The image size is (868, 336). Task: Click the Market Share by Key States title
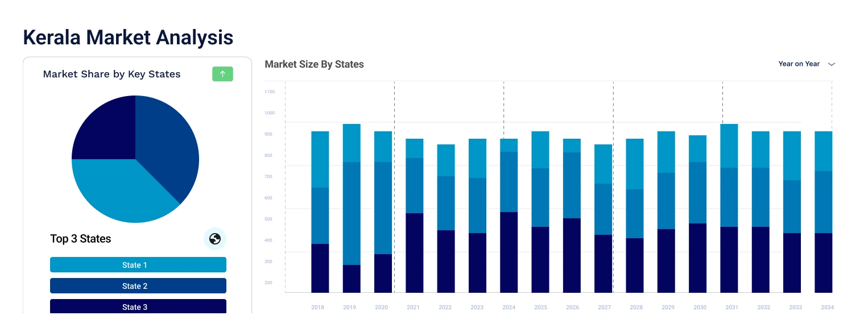tap(111, 74)
